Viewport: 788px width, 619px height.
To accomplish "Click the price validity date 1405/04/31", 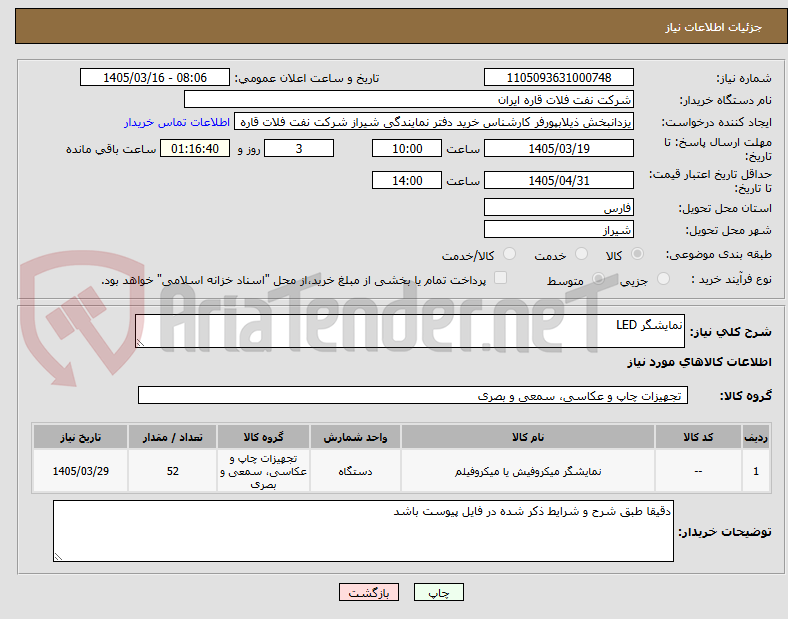I will coord(559,180).
